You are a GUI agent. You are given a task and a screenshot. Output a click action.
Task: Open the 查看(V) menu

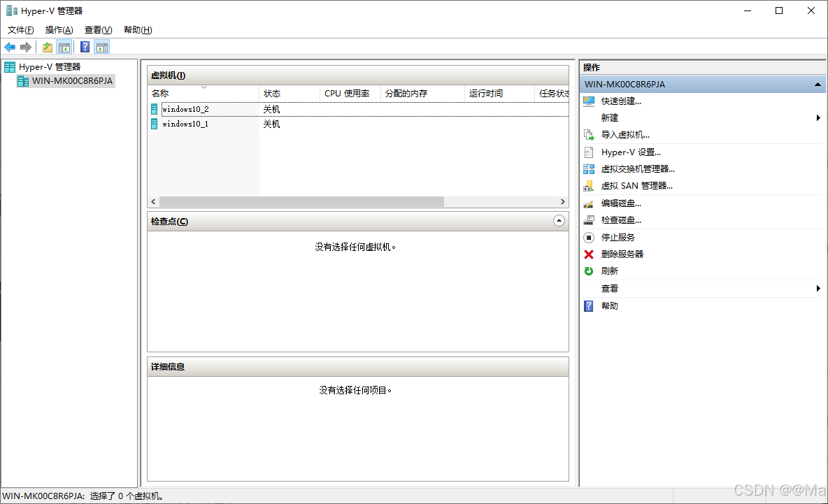coord(98,30)
